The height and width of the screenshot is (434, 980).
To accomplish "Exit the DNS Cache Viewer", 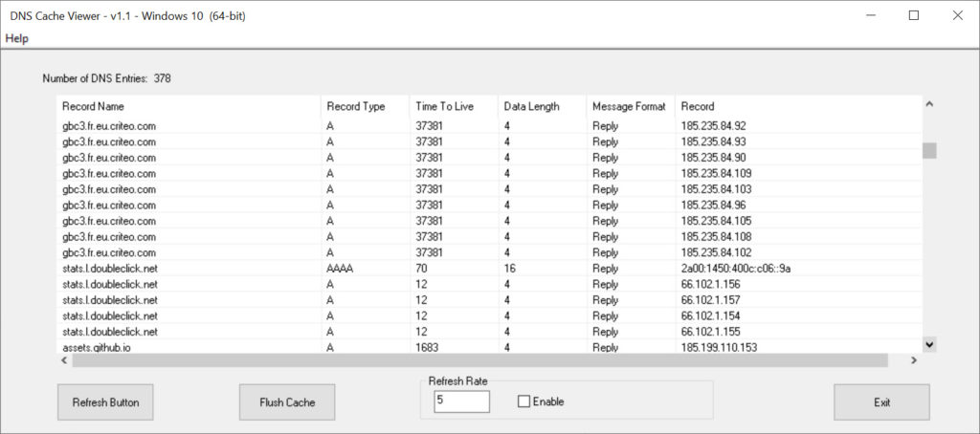I will point(881,402).
